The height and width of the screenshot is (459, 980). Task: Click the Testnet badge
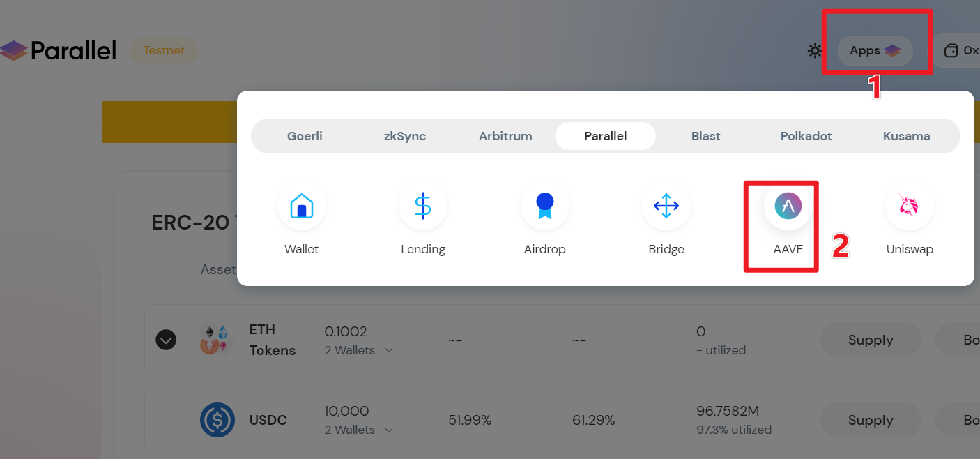click(164, 50)
